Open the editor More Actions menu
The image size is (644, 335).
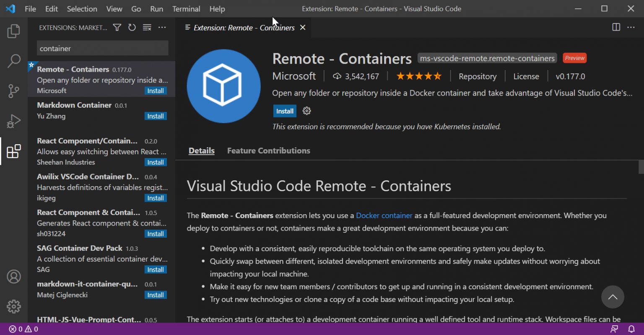(631, 27)
